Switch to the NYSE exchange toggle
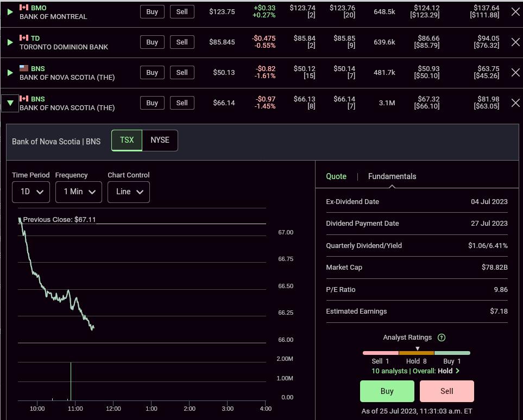Image resolution: width=523 pixels, height=420 pixels. point(160,141)
